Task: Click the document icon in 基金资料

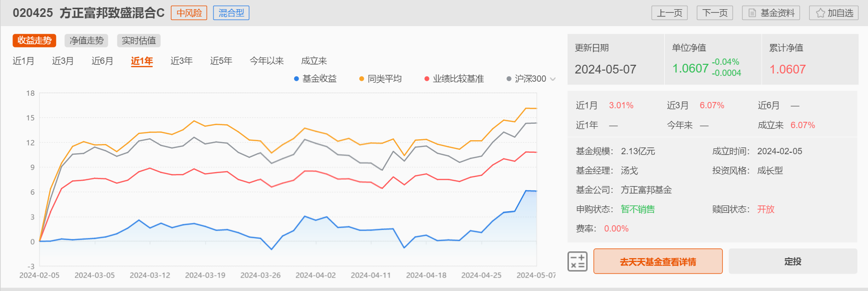Action: (x=752, y=13)
